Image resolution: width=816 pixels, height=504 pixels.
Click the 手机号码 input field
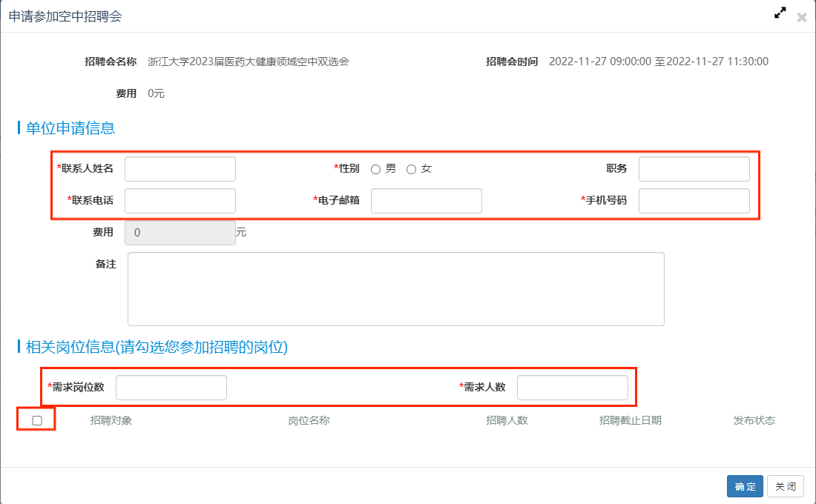694,201
